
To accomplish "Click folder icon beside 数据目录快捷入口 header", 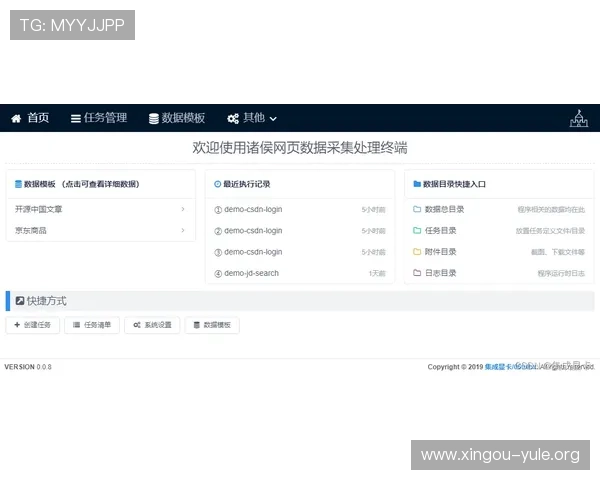I will (417, 184).
